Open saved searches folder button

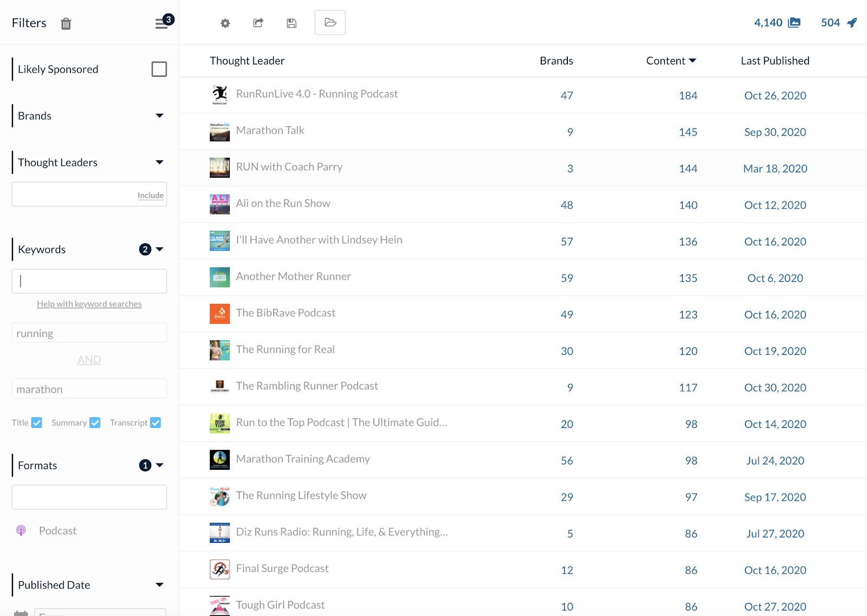tap(330, 23)
